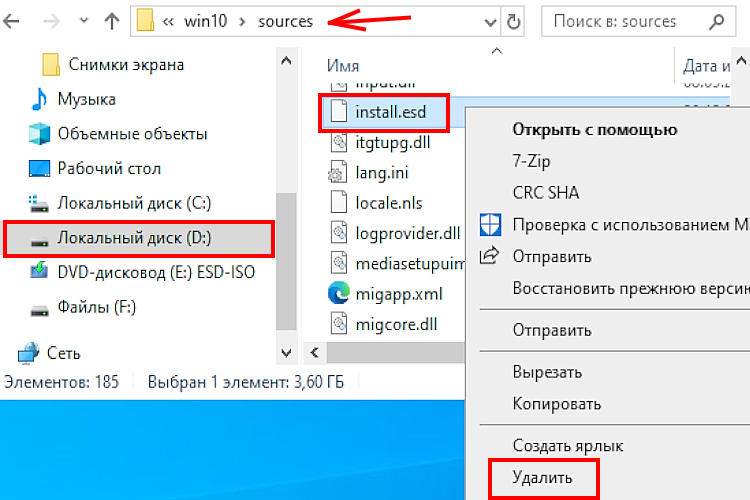Viewport: 750px width, 500px height.
Task: Choose Создать ярлык in context menu
Action: 568,445
